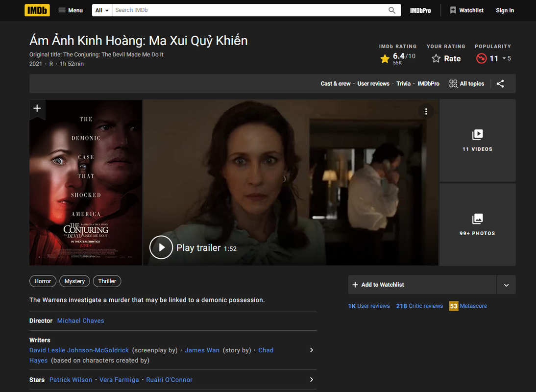Open the 99+ PHOTOS label
536x392 pixels.
(477, 233)
